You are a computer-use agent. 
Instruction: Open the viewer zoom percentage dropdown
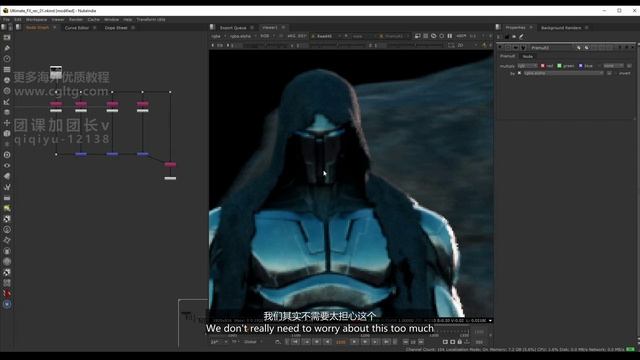(x=461, y=36)
